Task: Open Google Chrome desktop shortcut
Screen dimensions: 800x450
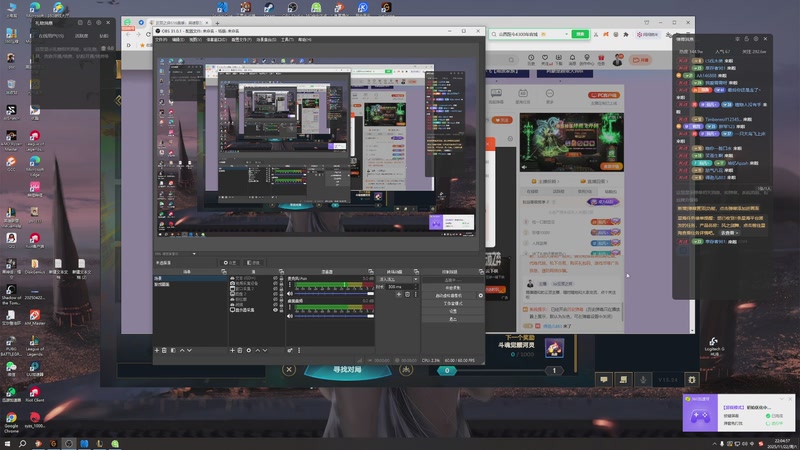Action: click(x=11, y=422)
